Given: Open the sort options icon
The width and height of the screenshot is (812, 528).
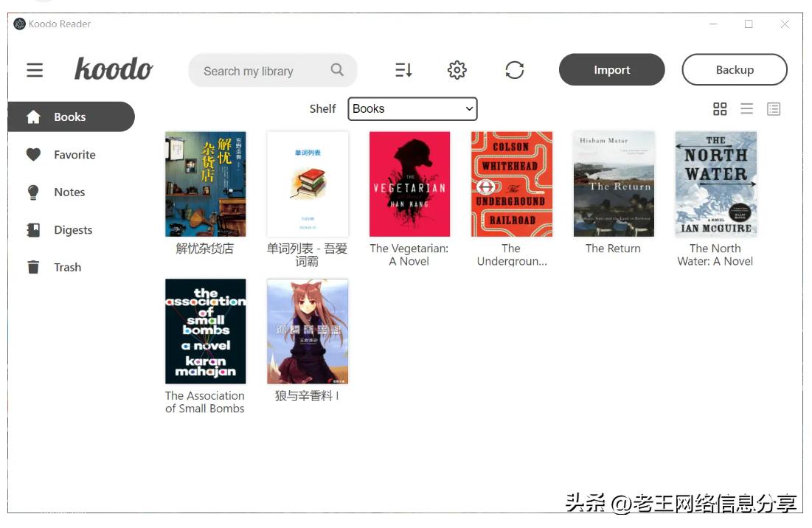Looking at the screenshot, I should pyautogui.click(x=402, y=69).
